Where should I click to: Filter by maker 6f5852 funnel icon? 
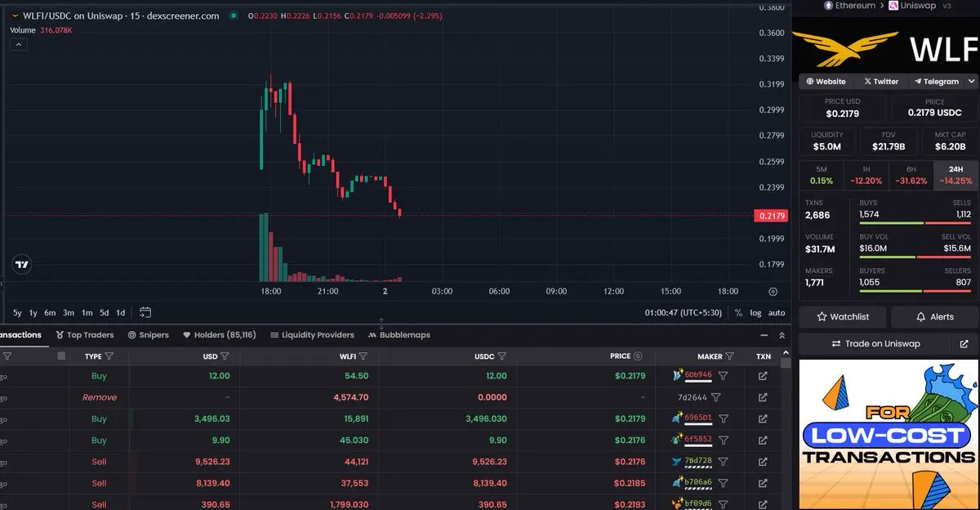723,440
